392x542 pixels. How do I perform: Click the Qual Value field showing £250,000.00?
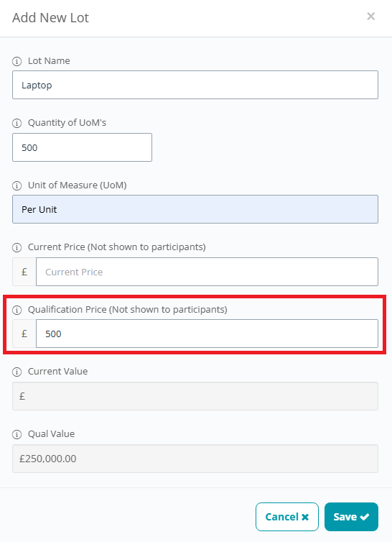[195, 459]
